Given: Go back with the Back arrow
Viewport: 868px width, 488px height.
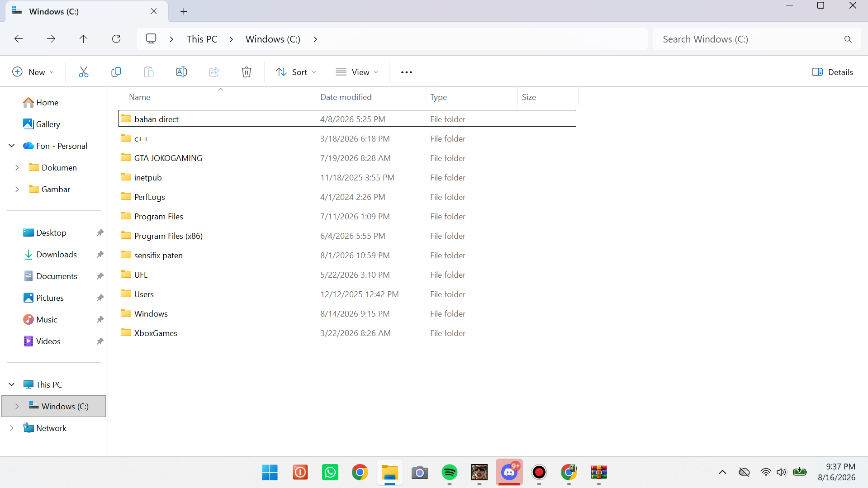Looking at the screenshot, I should pos(19,39).
